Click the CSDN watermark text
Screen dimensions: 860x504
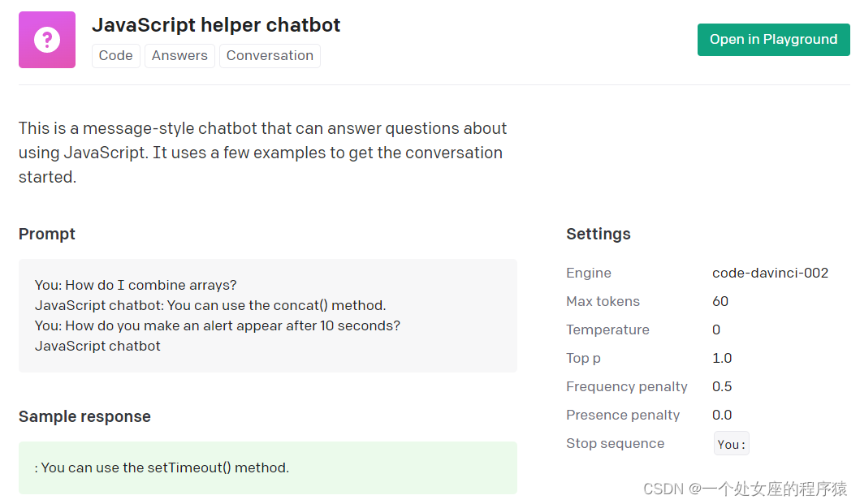[x=745, y=489]
